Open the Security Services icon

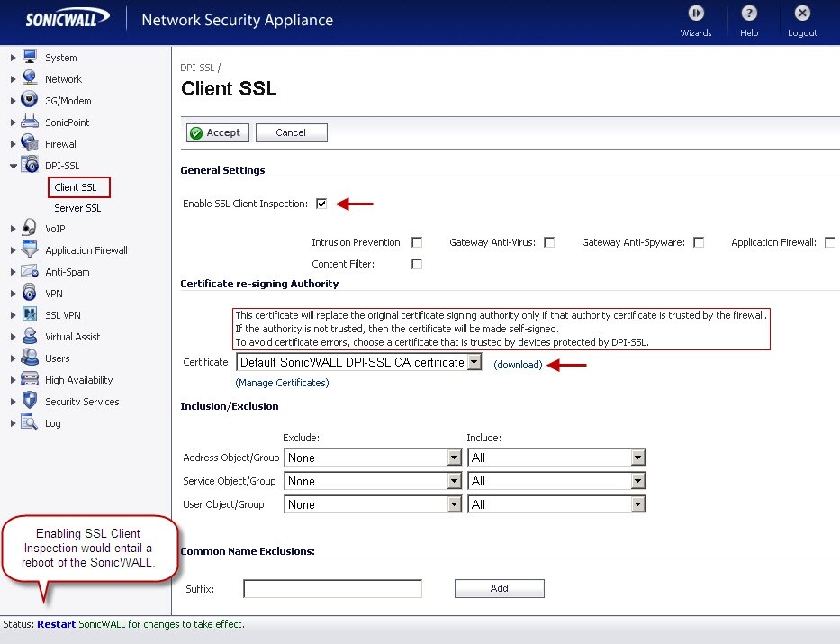coord(28,401)
